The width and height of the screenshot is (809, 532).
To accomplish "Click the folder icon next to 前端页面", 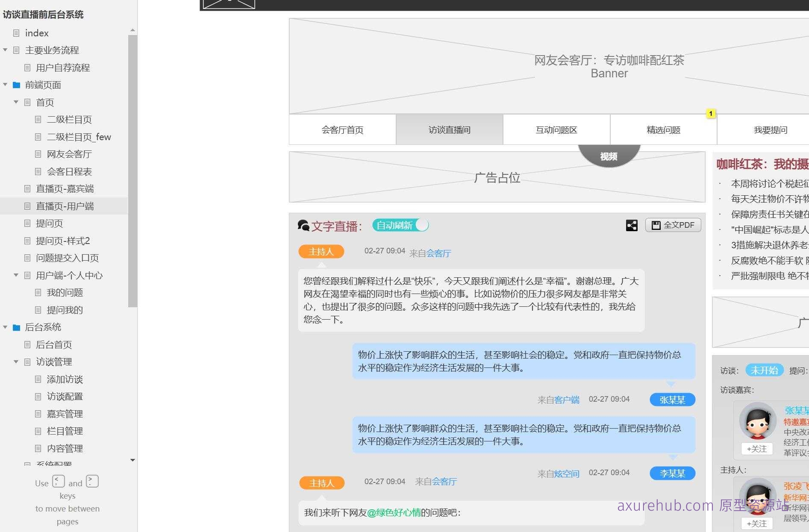I will tap(16, 85).
